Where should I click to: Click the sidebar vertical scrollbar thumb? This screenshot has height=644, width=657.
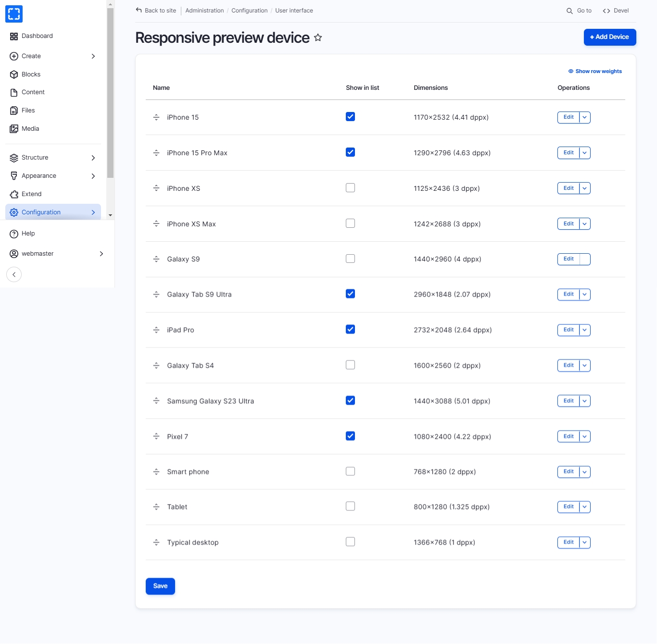click(110, 91)
